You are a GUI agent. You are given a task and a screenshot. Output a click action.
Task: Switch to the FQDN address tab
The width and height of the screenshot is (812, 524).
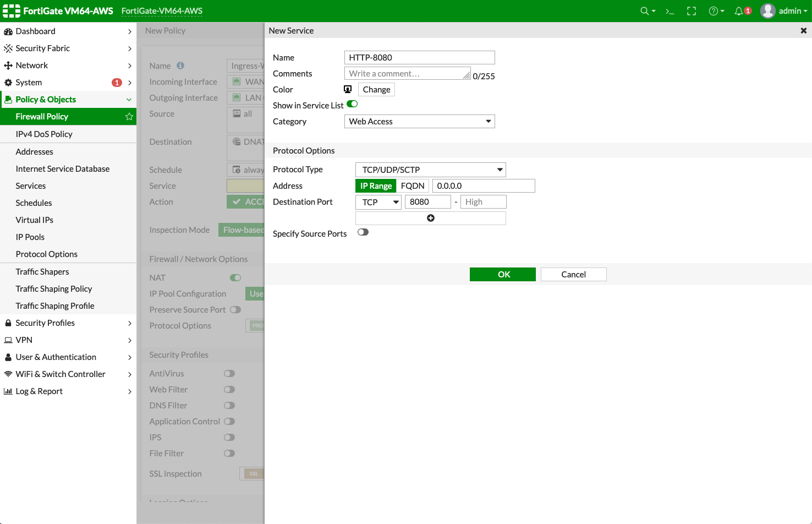pyautogui.click(x=412, y=185)
